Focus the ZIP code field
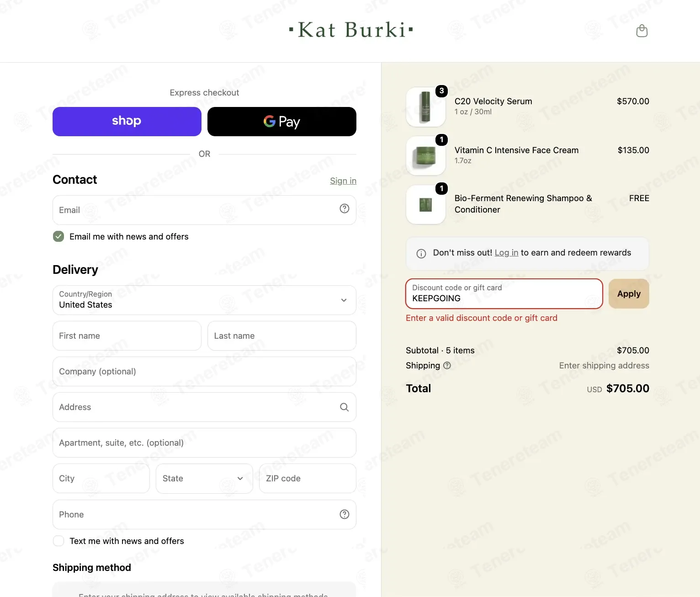Screen dimensions: 700x597 tap(308, 478)
